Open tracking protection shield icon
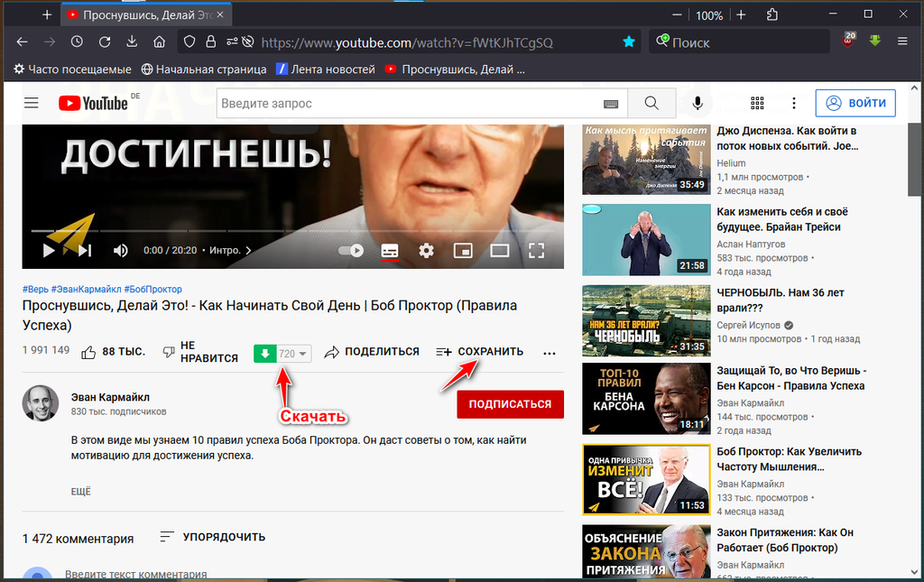This screenshot has width=924, height=582. (x=189, y=42)
